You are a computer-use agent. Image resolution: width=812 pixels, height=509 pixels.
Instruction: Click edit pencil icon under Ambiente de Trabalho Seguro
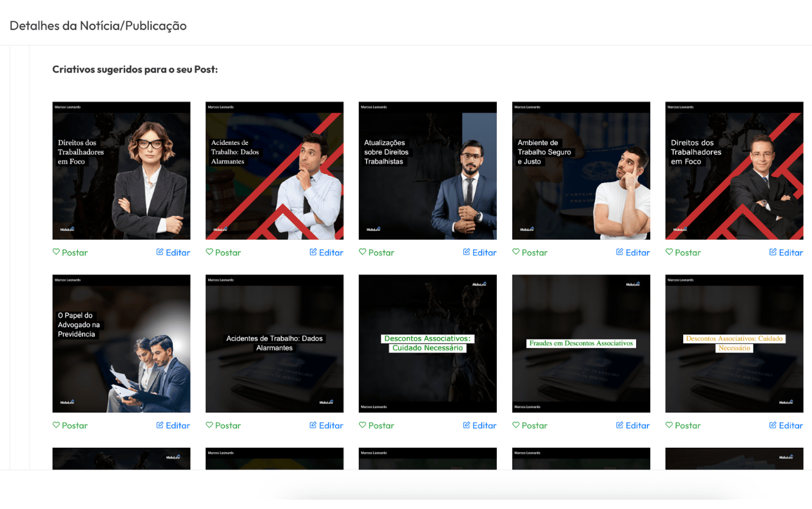[x=620, y=252]
